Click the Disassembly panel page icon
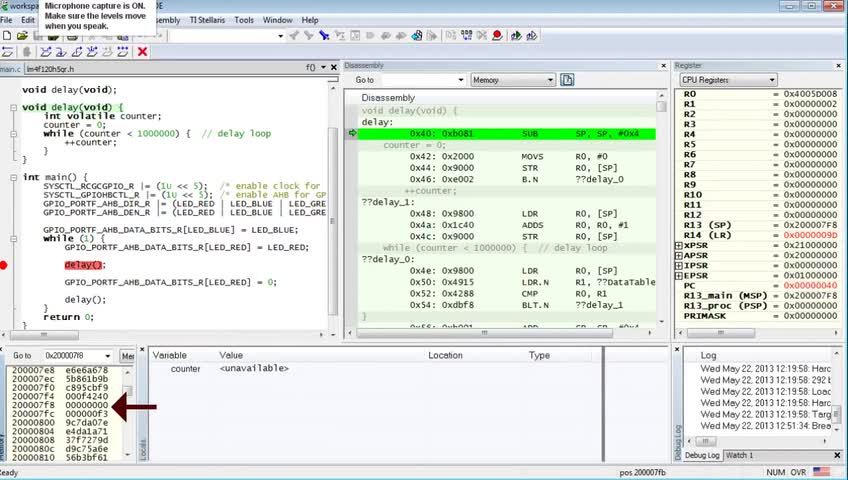This screenshot has width=848, height=480. [x=567, y=80]
